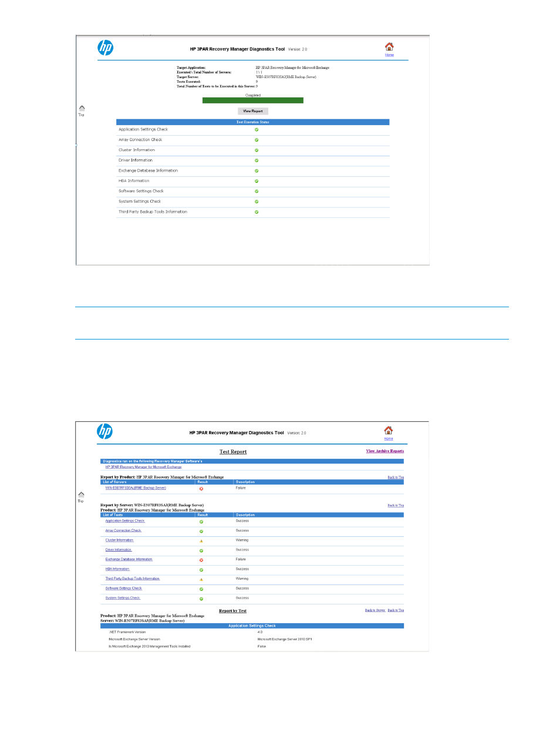Click the HP logo in the upper screenshot
The height and width of the screenshot is (746, 560).
click(x=105, y=48)
